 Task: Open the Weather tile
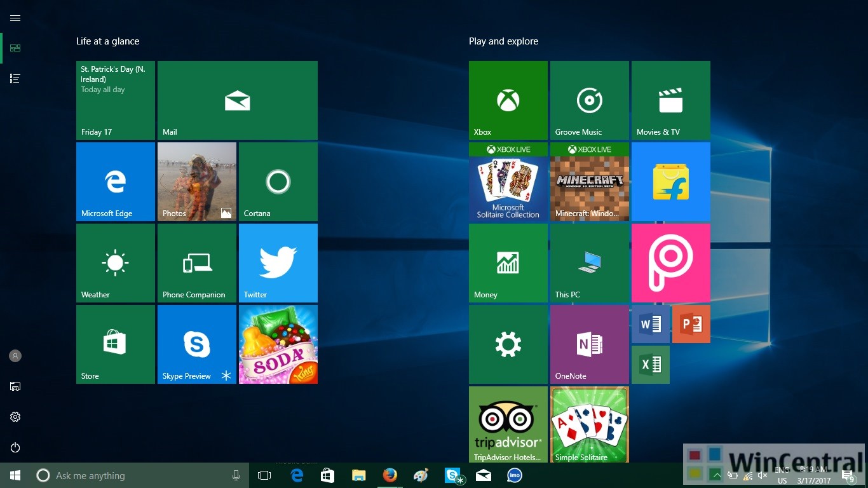tap(116, 263)
